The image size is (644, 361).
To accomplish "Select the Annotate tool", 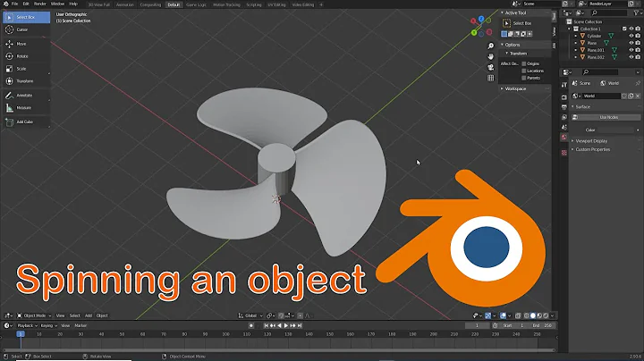I will coord(26,96).
